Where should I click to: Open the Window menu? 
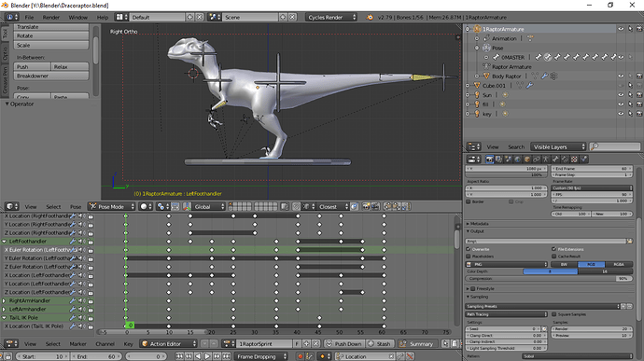click(x=77, y=17)
